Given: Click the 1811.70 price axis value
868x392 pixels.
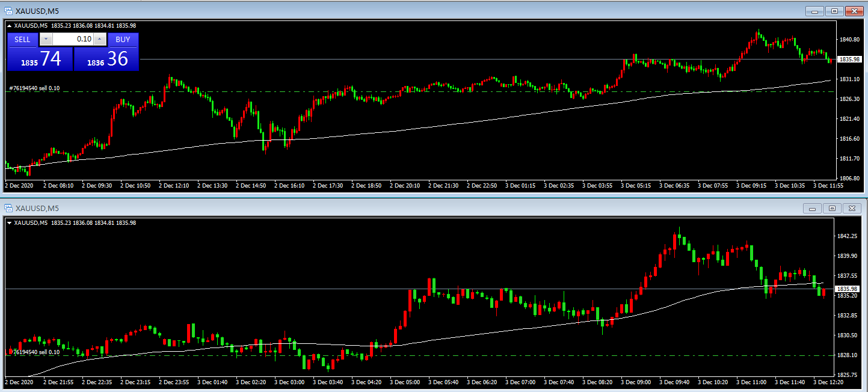Looking at the screenshot, I should click(x=849, y=159).
